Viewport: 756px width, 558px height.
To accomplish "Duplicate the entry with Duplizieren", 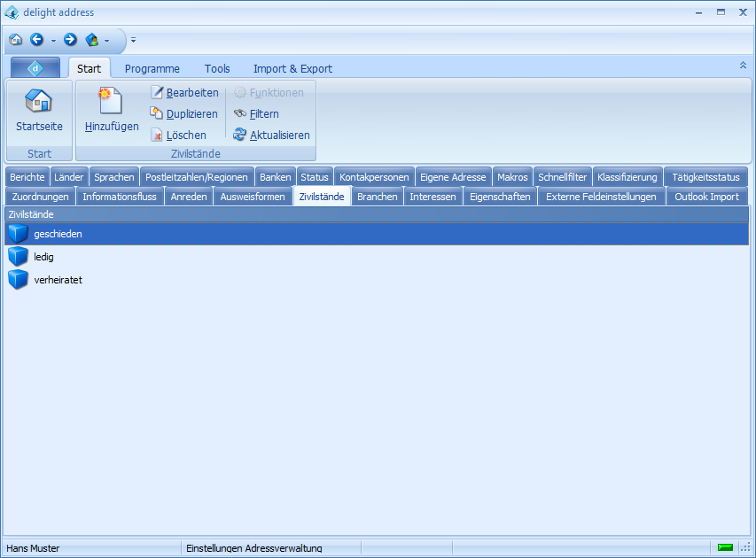I will point(183,114).
